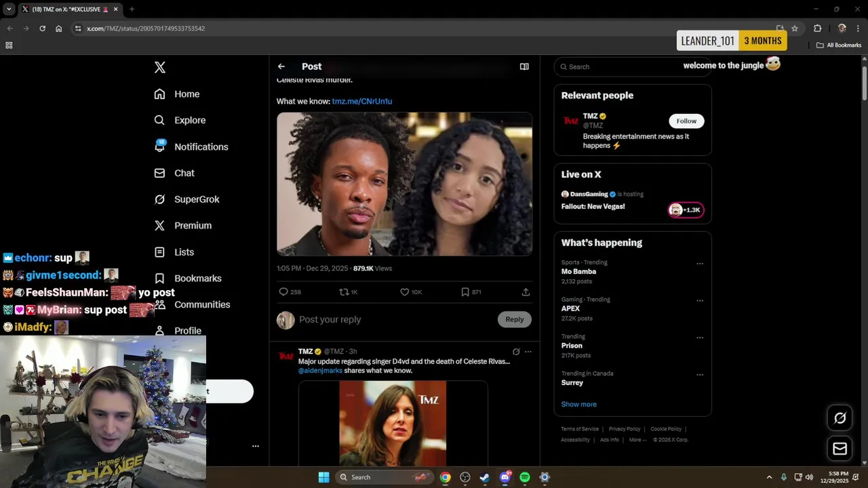Viewport: 868px width, 488px height.
Task: Open Fallout: New Vegas live stream
Action: [593, 206]
